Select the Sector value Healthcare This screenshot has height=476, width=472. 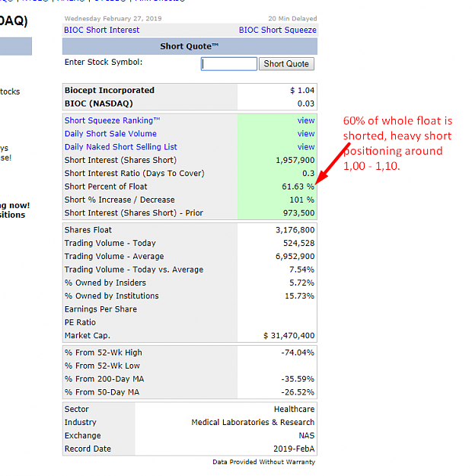tap(294, 409)
